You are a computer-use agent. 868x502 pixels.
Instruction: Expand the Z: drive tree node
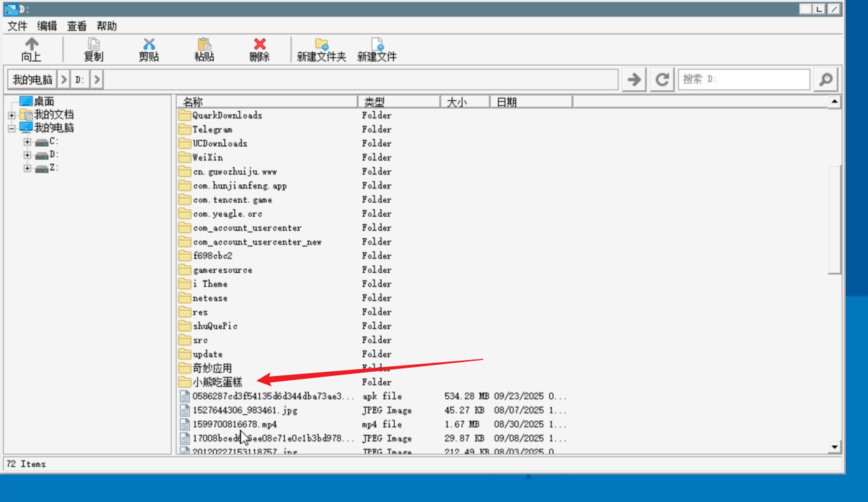pos(28,168)
